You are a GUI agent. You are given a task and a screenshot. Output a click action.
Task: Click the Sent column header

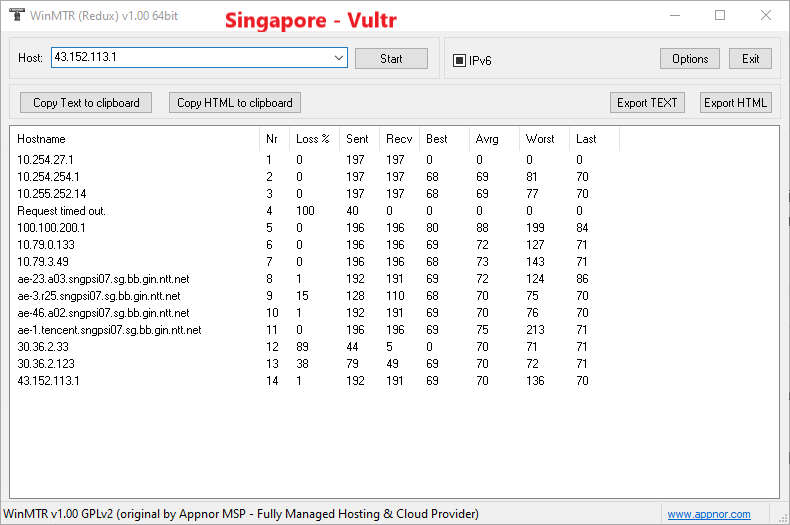tap(359, 139)
